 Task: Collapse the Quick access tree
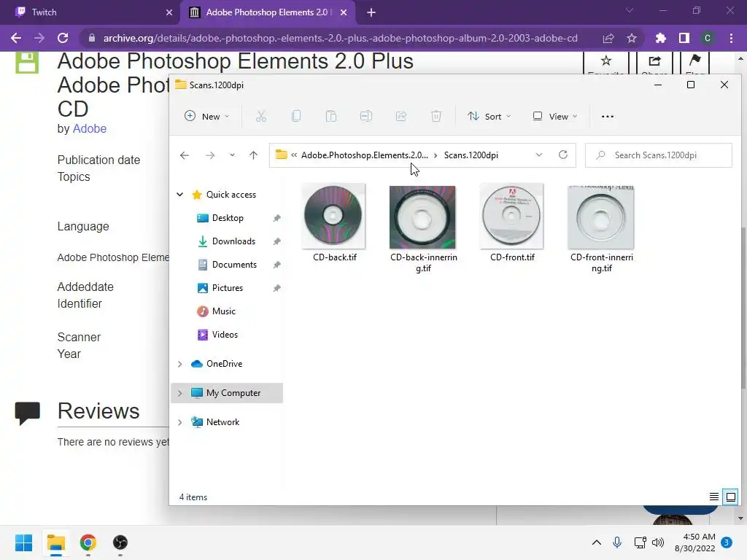click(x=179, y=194)
